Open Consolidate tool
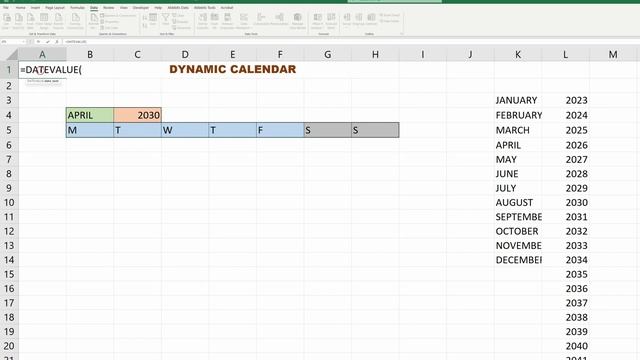The width and height of the screenshot is (640, 360). [x=261, y=20]
